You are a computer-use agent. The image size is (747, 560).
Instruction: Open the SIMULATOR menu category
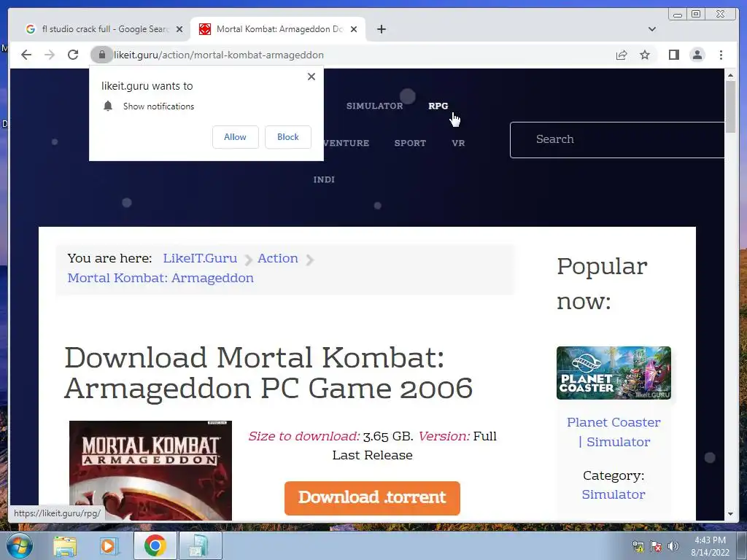coord(374,106)
